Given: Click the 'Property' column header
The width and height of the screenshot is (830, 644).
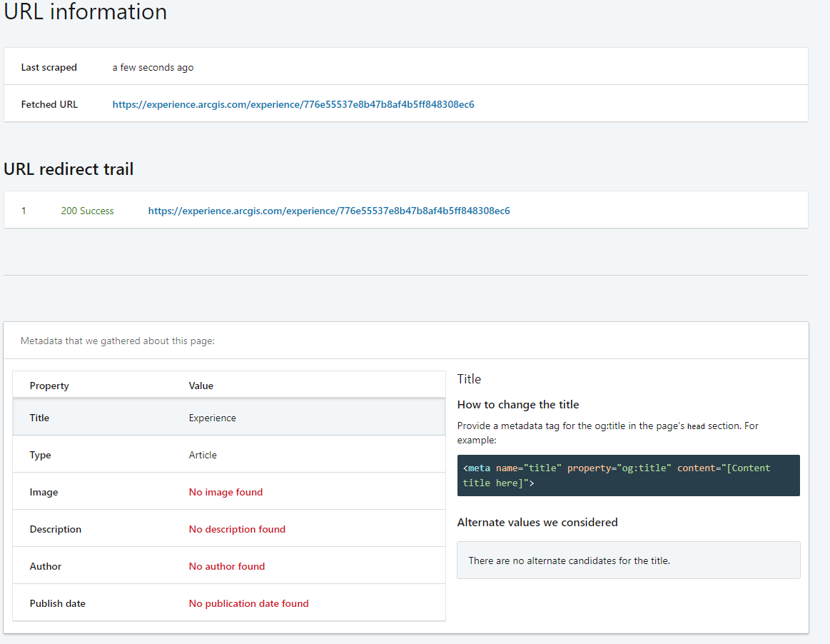Looking at the screenshot, I should point(49,386).
